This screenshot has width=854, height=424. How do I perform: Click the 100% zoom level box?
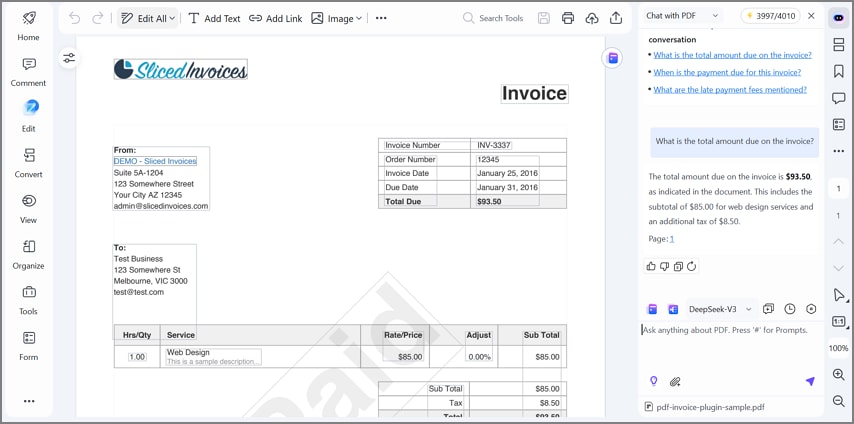pyautogui.click(x=838, y=348)
